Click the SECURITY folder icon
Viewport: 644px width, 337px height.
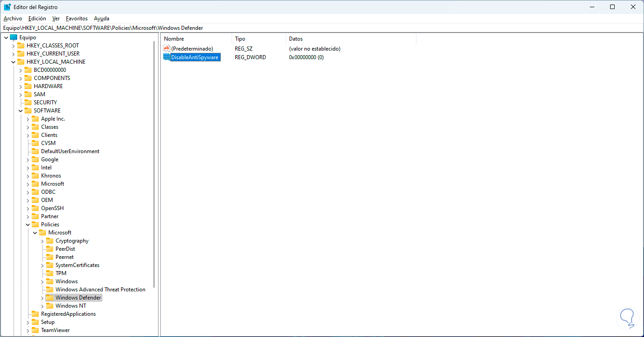click(28, 103)
